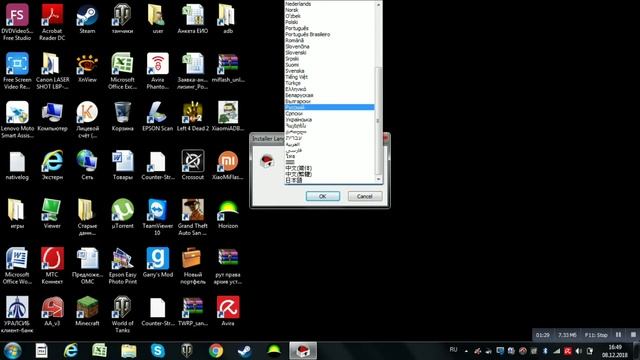640x360 pixels.
Task: Stop the screen recording
Action: click(x=633, y=335)
